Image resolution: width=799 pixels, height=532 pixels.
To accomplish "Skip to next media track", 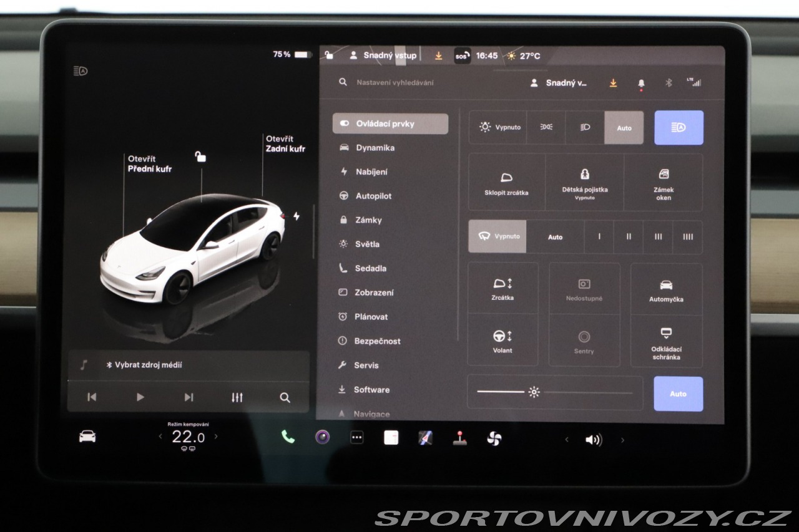I will [189, 397].
